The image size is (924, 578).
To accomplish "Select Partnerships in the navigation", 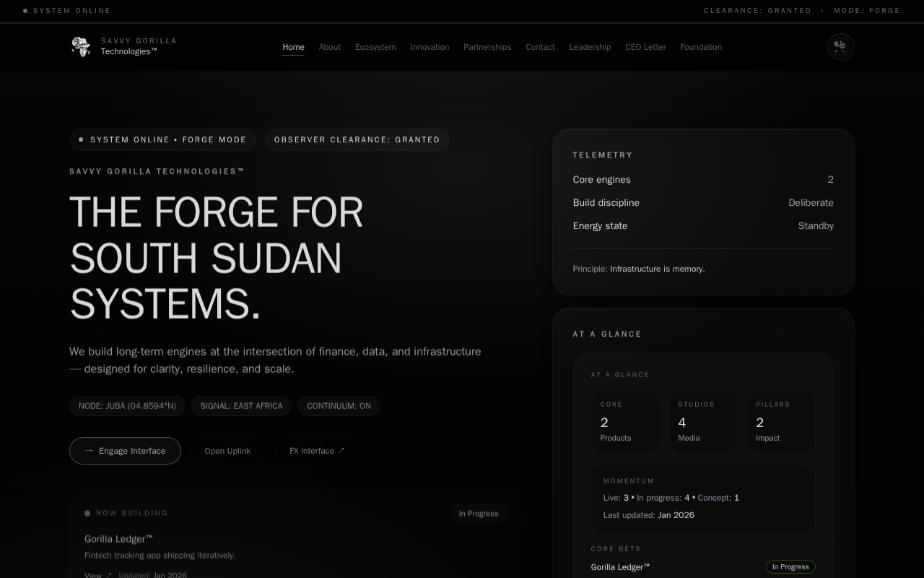I will pos(487,47).
